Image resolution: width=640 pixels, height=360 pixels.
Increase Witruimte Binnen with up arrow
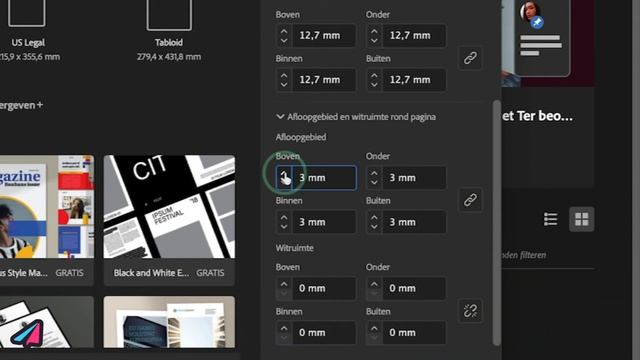point(284,328)
